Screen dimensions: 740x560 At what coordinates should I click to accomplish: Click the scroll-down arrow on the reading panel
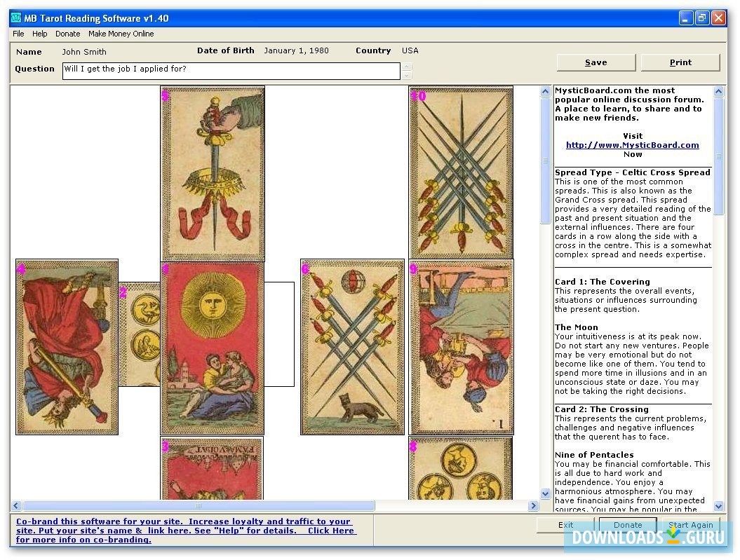click(x=718, y=506)
